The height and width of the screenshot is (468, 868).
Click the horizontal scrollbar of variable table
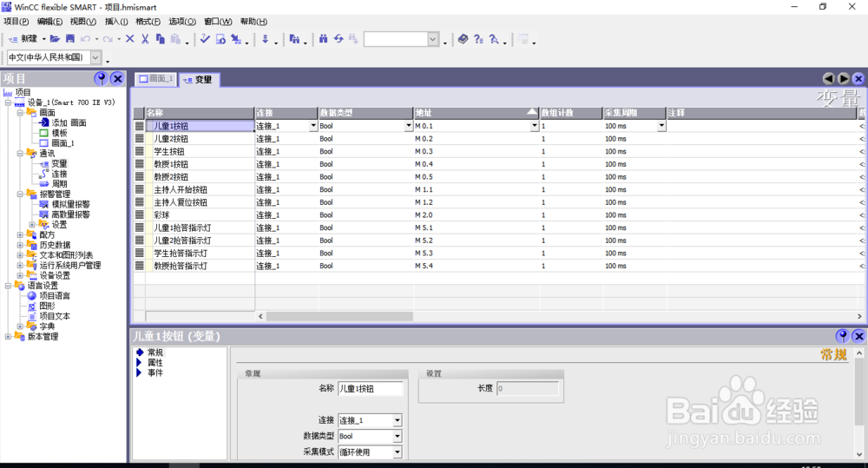339,316
